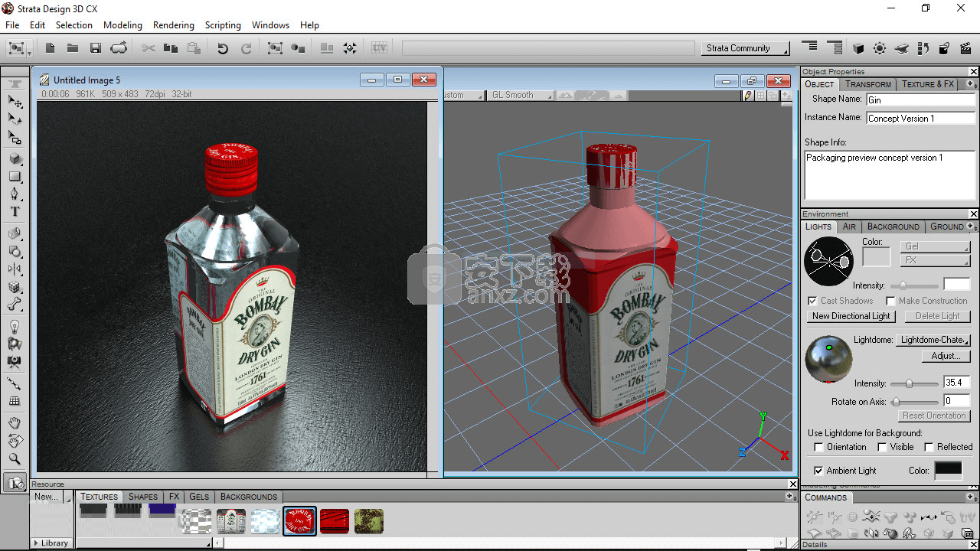Close the Object Properties panel
Screen dimensions: 980x551
pyautogui.click(x=974, y=72)
